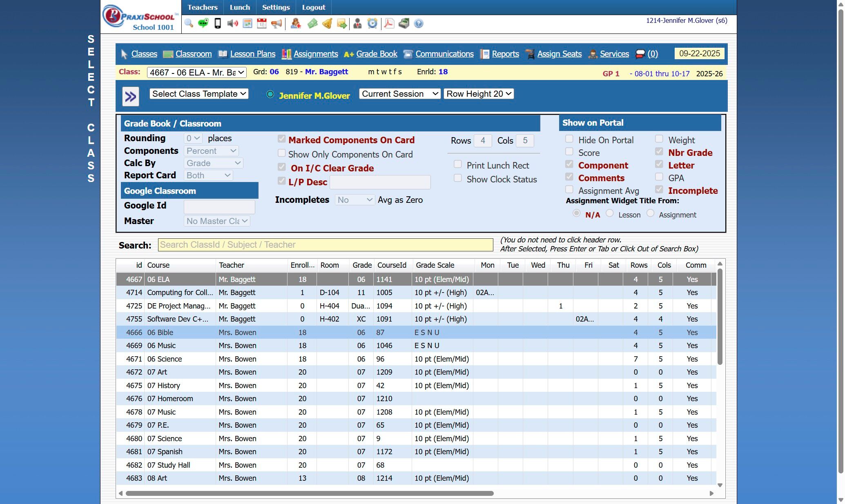Click the double-arrow expand button
The width and height of the screenshot is (845, 504).
click(131, 97)
